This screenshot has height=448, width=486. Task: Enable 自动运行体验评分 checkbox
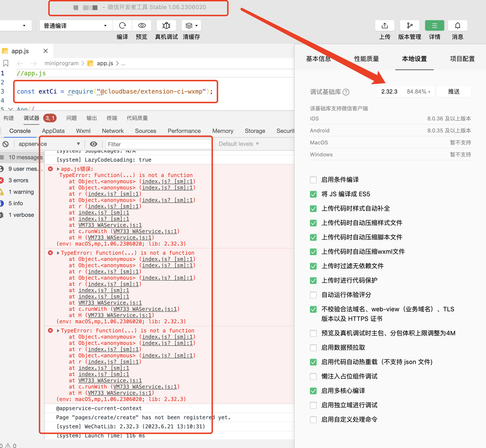click(313, 295)
